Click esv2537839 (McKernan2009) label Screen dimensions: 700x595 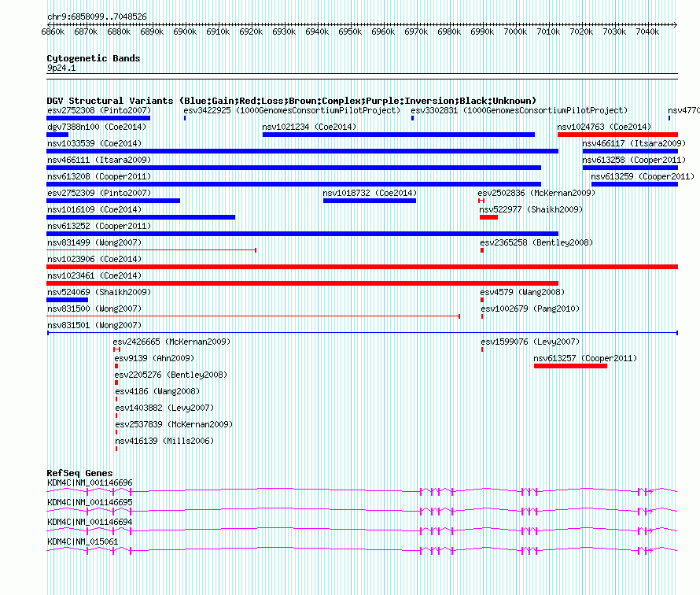(x=174, y=424)
